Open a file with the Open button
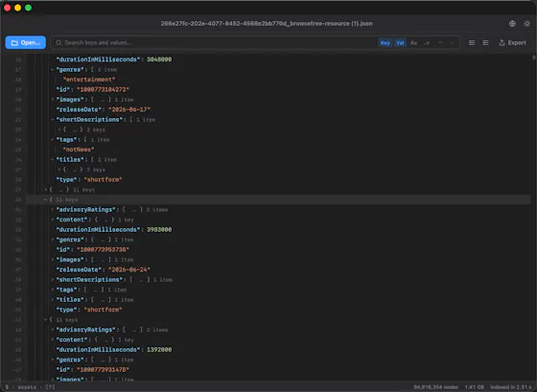 point(26,43)
